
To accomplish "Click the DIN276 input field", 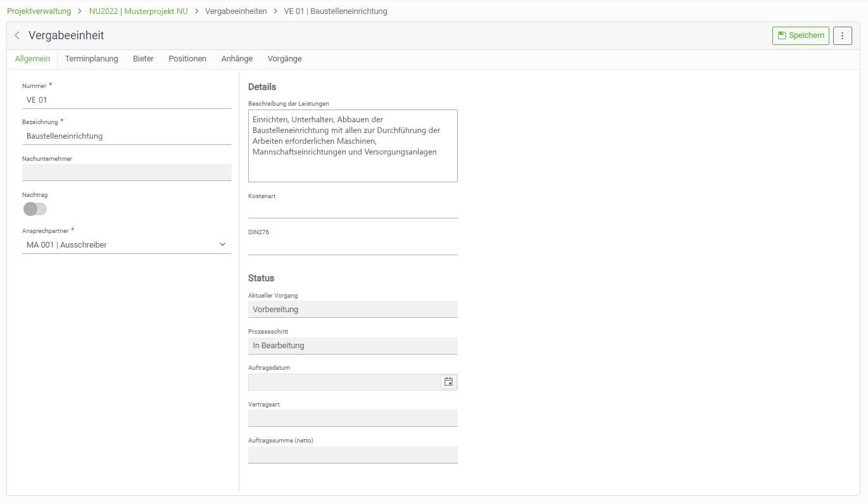I will [353, 246].
